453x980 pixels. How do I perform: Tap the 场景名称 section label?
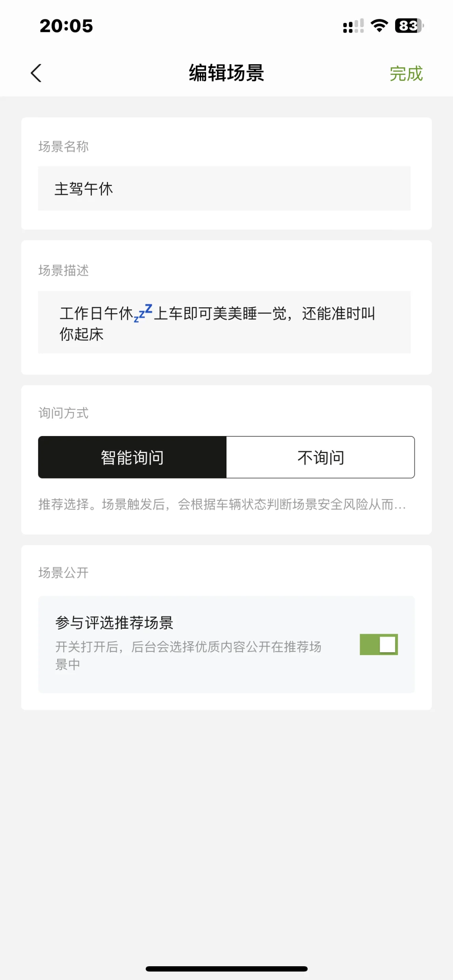click(63, 147)
